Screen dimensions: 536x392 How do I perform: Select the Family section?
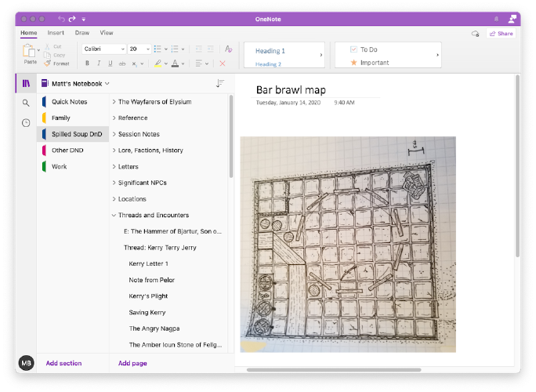click(x=73, y=118)
